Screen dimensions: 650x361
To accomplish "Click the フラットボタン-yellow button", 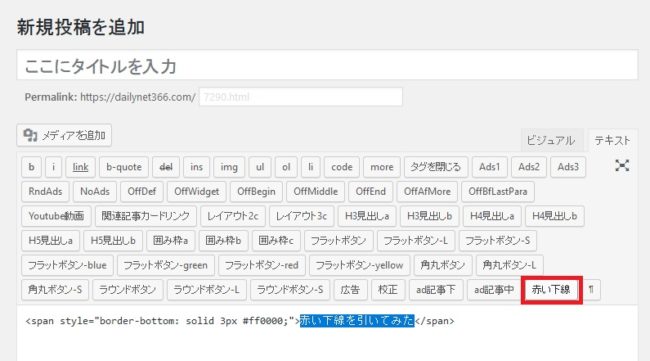I will 359,265.
